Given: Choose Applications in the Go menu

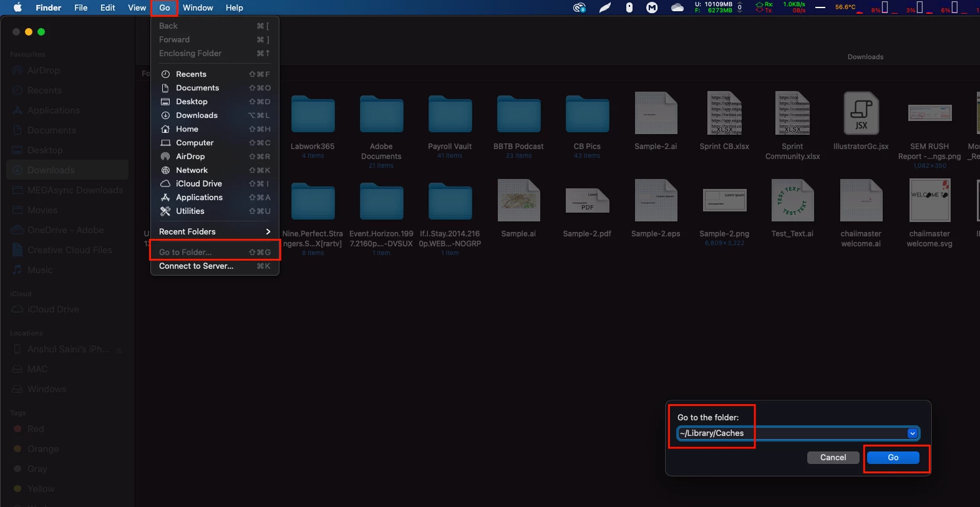Looking at the screenshot, I should (215, 198).
